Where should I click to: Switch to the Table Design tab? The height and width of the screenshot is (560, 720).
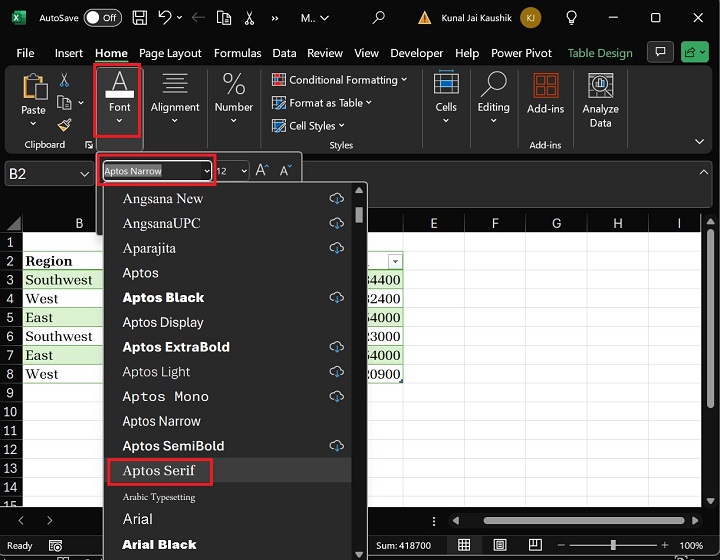pyautogui.click(x=600, y=53)
